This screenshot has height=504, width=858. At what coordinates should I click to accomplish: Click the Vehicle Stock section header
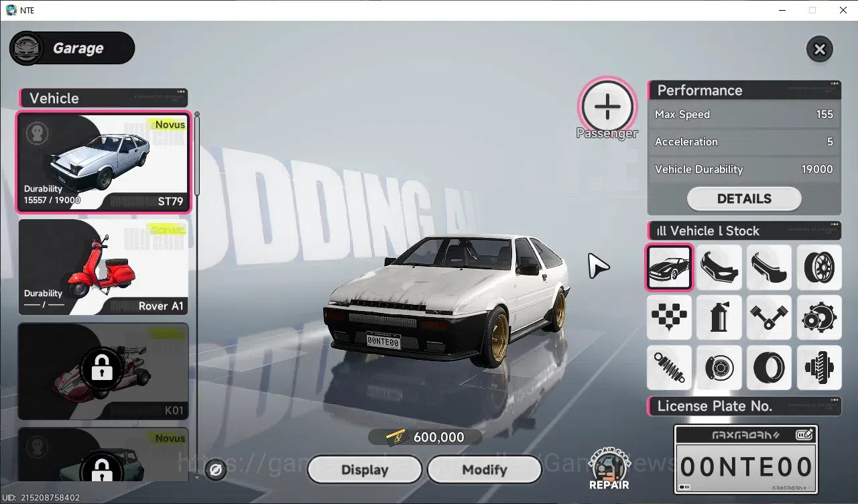pyautogui.click(x=744, y=231)
